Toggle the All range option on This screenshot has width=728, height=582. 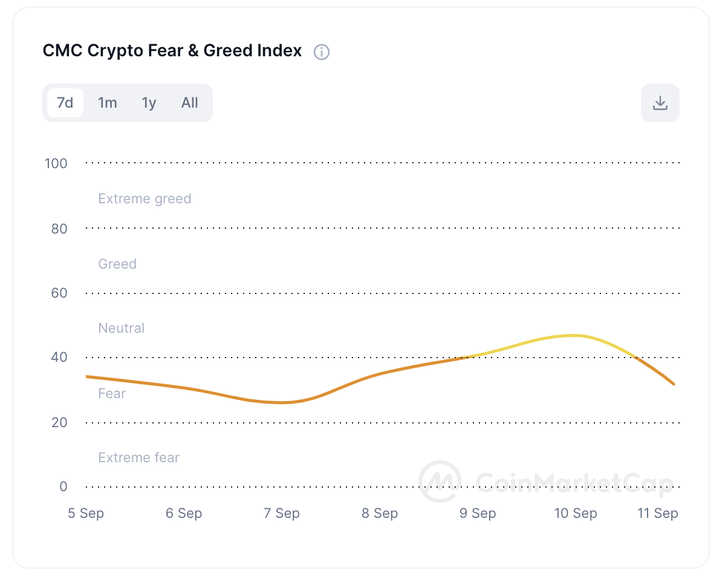(189, 103)
